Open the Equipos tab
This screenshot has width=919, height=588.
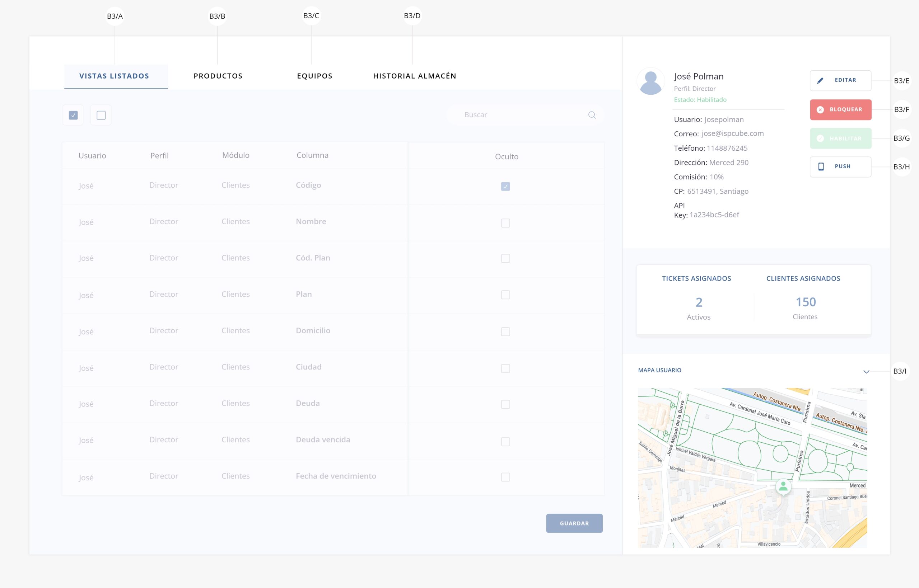click(314, 76)
